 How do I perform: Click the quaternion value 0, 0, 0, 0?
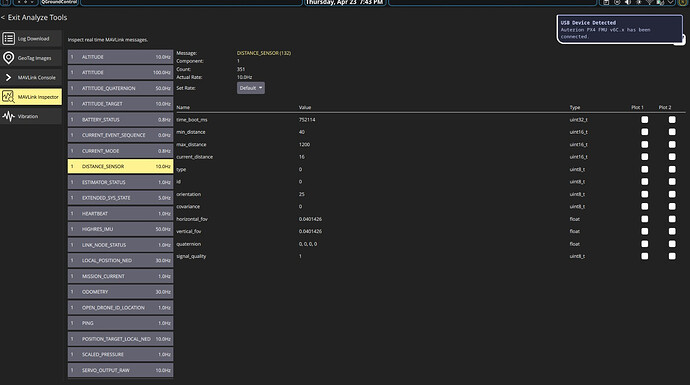point(308,244)
